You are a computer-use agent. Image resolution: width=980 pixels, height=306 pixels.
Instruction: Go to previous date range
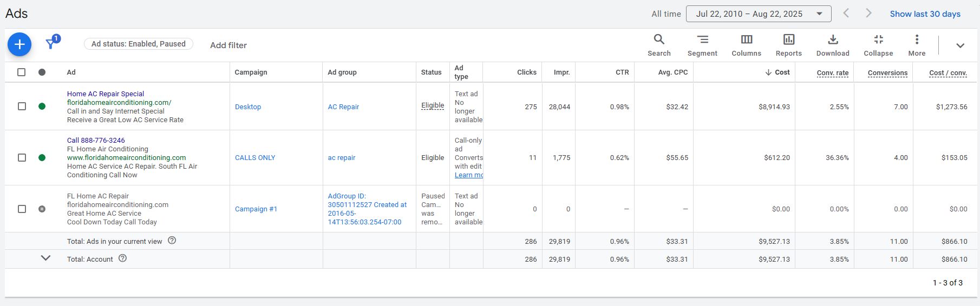coord(846,13)
